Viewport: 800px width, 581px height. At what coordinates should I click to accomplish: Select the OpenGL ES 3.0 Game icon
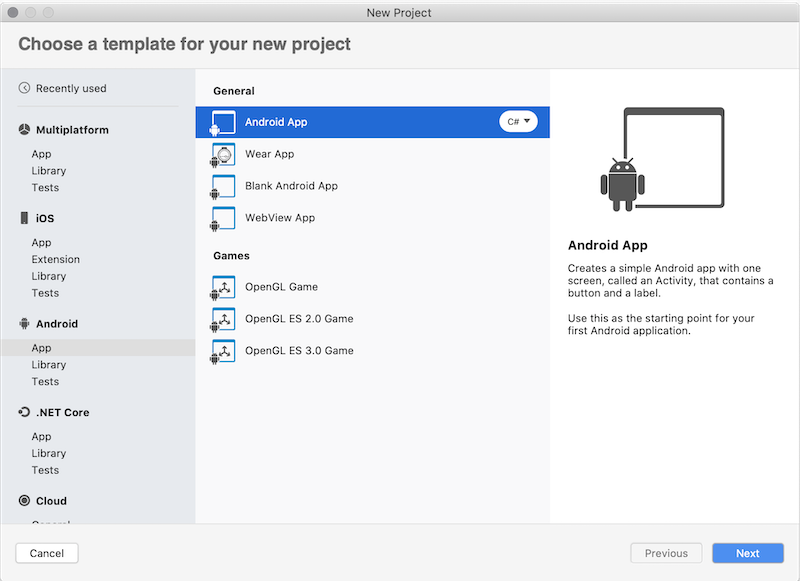(223, 351)
